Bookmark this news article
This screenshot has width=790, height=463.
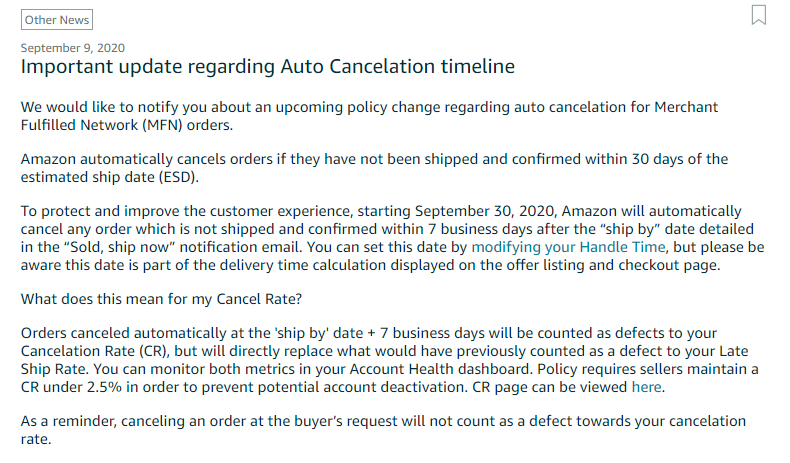pyautogui.click(x=758, y=15)
